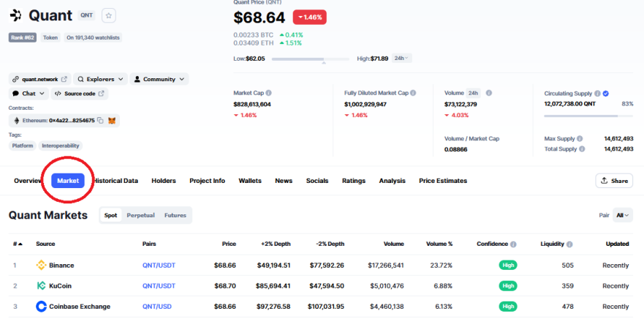Star Quant to add to watchlist
The width and height of the screenshot is (644, 319).
(x=109, y=15)
